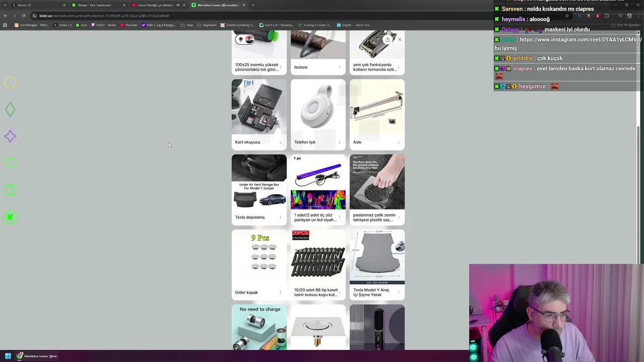This screenshot has width=644, height=362.
Task: Open the three-dot menu on the testere card
Action: (340, 67)
